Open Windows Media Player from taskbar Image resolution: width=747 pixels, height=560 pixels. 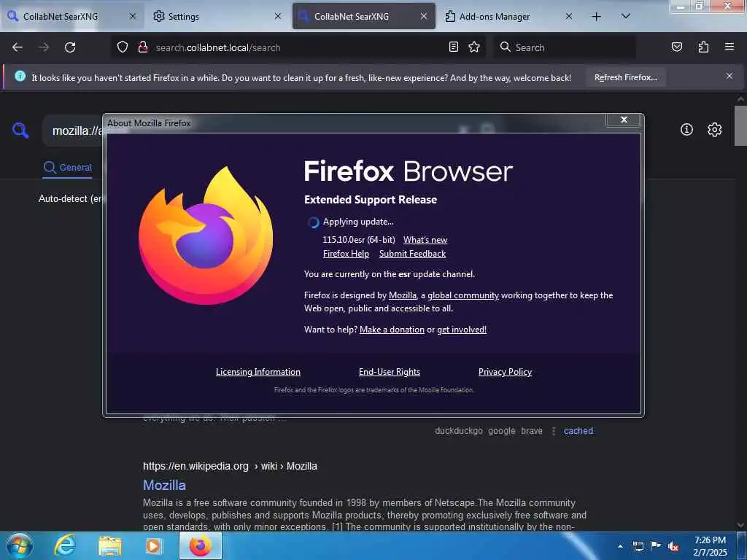(154, 545)
